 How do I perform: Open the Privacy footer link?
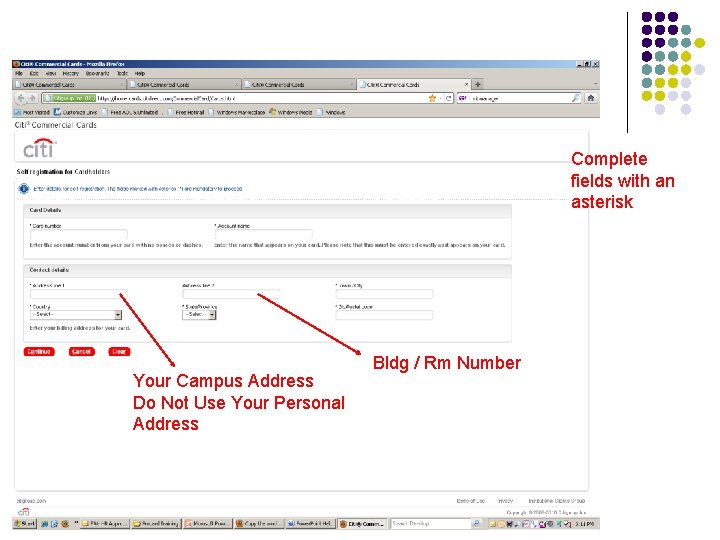coord(506,501)
